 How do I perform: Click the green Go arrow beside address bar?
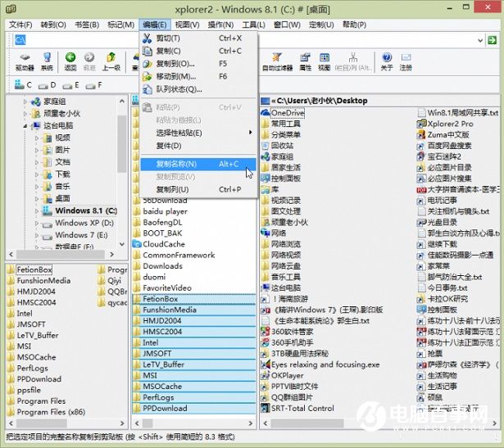(x=492, y=40)
